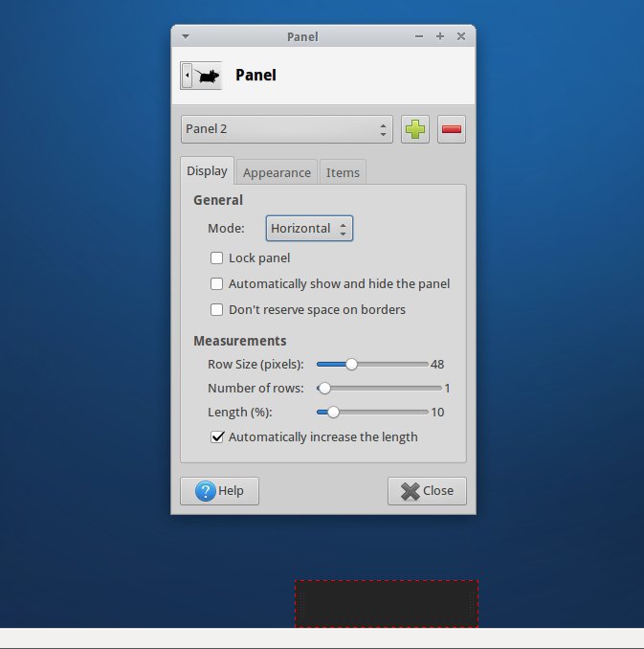Click the Length percent slider handle
644x649 pixels.
333,413
